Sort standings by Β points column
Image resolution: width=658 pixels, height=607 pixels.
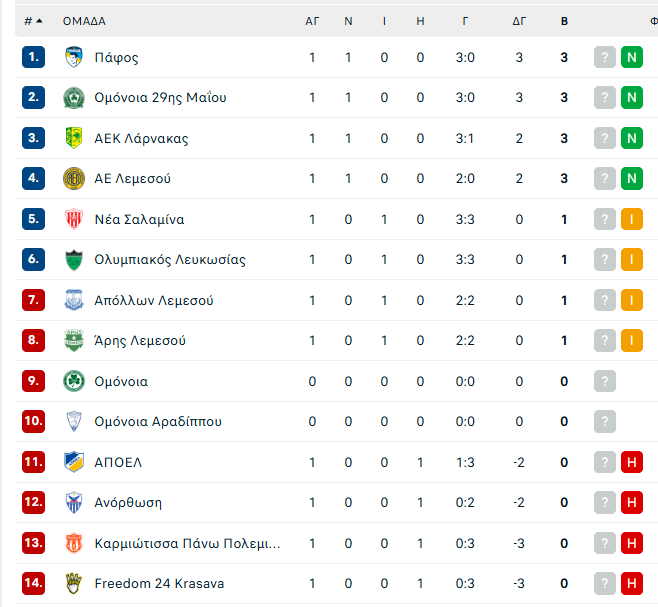[564, 21]
